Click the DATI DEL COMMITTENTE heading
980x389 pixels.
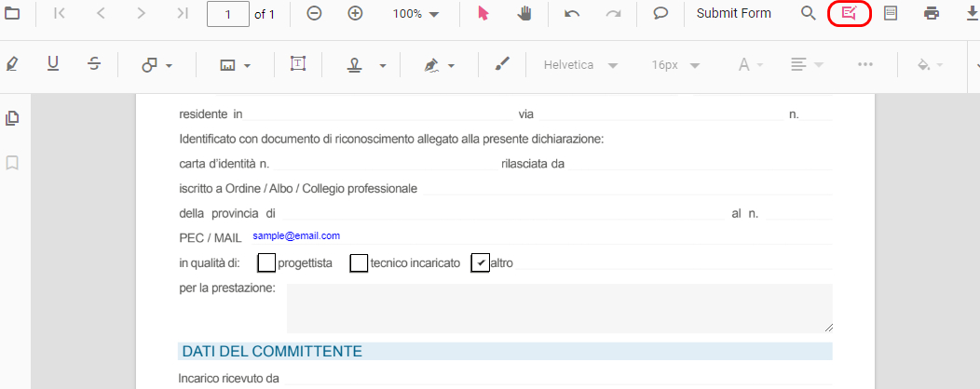[x=272, y=352]
